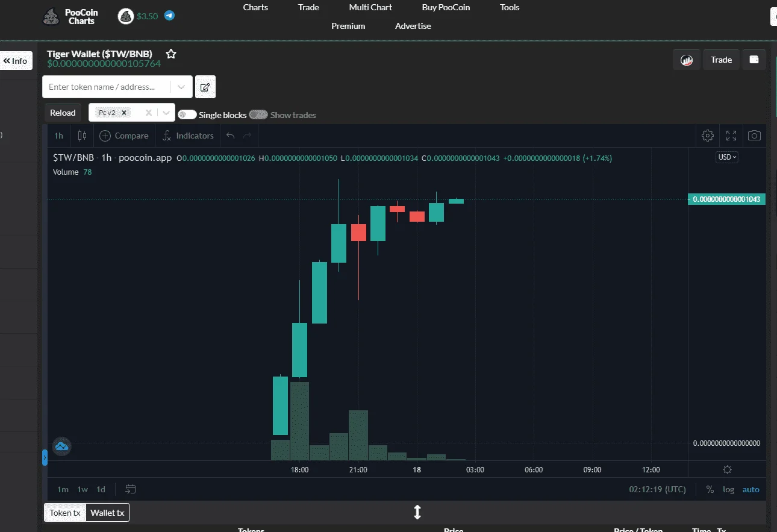Screen dimensions: 777x532
Task: Click the vertical resize arrow handle
Action: tap(417, 512)
